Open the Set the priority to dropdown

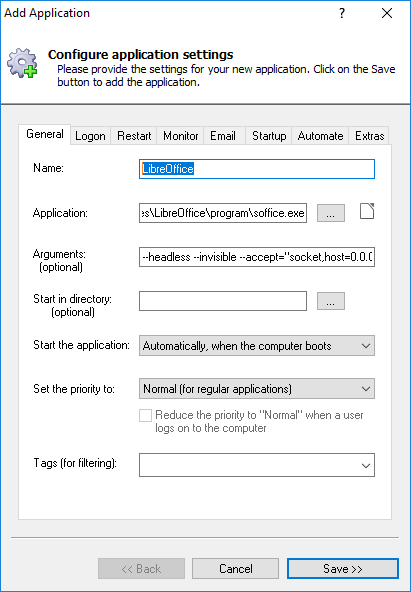click(x=257, y=388)
